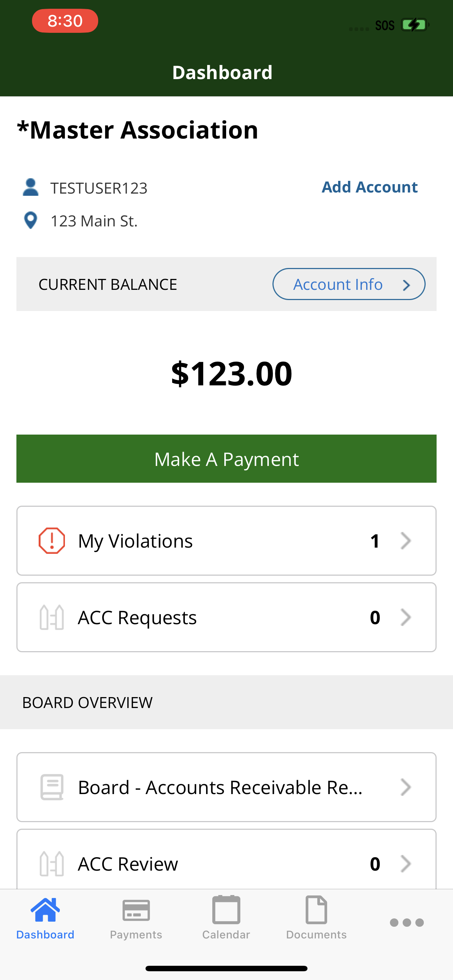453x980 pixels.
Task: Open the Calendar icon tab
Action: (226, 910)
